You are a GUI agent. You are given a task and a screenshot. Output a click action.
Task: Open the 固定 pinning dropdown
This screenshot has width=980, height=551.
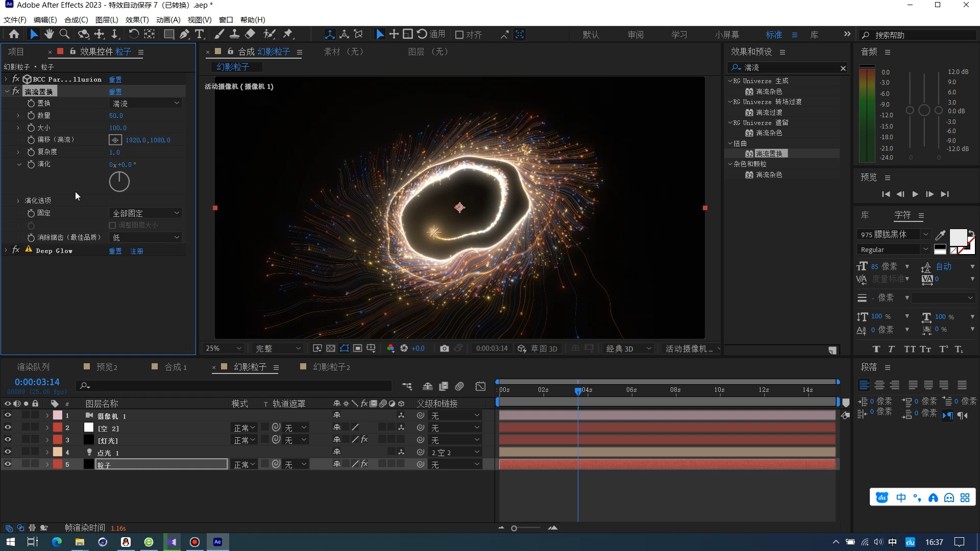pyautogui.click(x=145, y=213)
